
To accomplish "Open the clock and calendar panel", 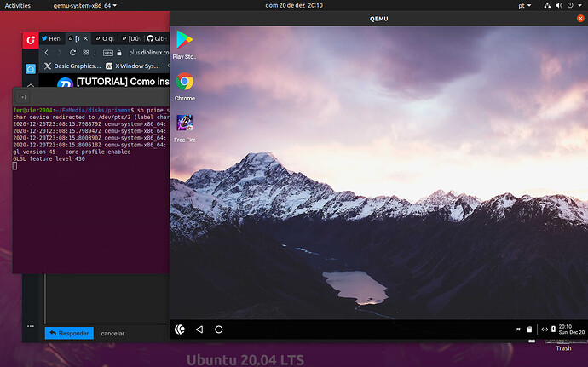I will [x=294, y=5].
